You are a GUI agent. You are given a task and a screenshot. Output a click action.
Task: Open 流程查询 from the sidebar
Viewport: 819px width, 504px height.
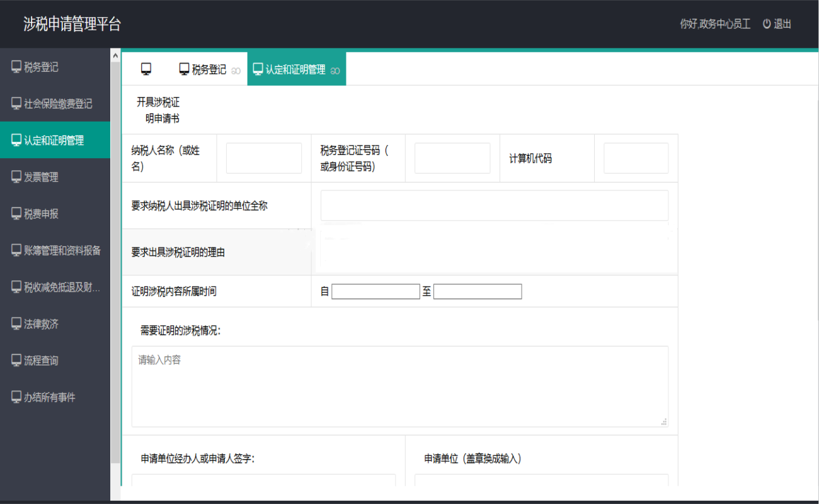pos(55,360)
